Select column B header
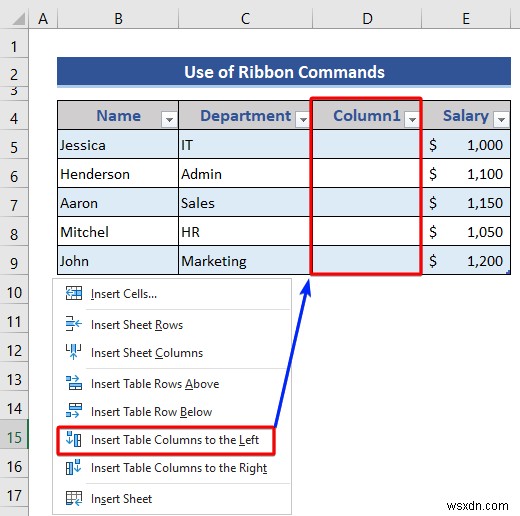The height and width of the screenshot is (516, 520). 118,19
